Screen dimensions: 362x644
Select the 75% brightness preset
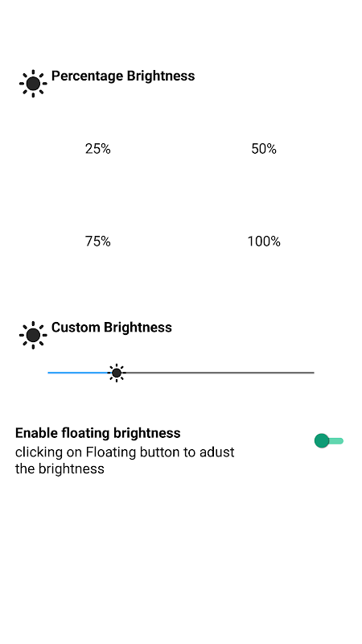pyautogui.click(x=97, y=241)
